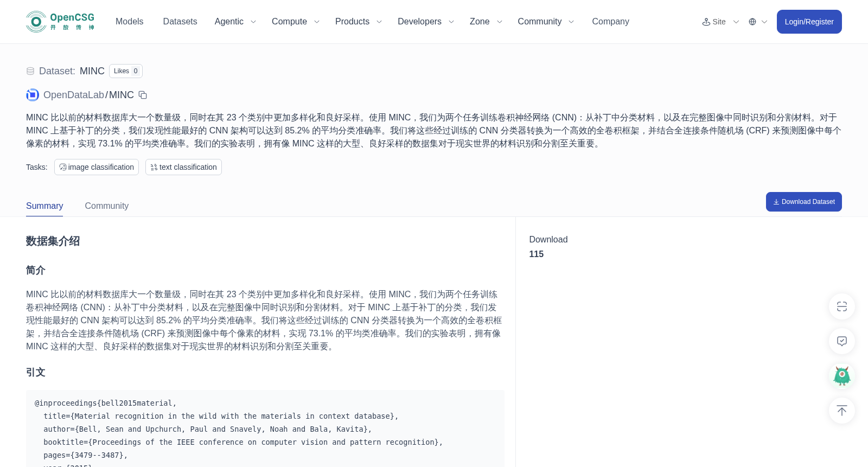Click the 引文 heading

coord(36,372)
